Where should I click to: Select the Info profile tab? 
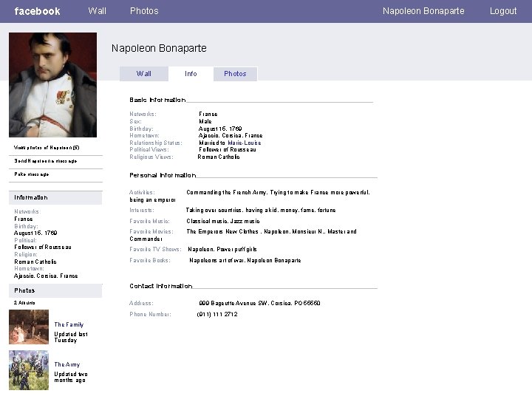(x=191, y=74)
